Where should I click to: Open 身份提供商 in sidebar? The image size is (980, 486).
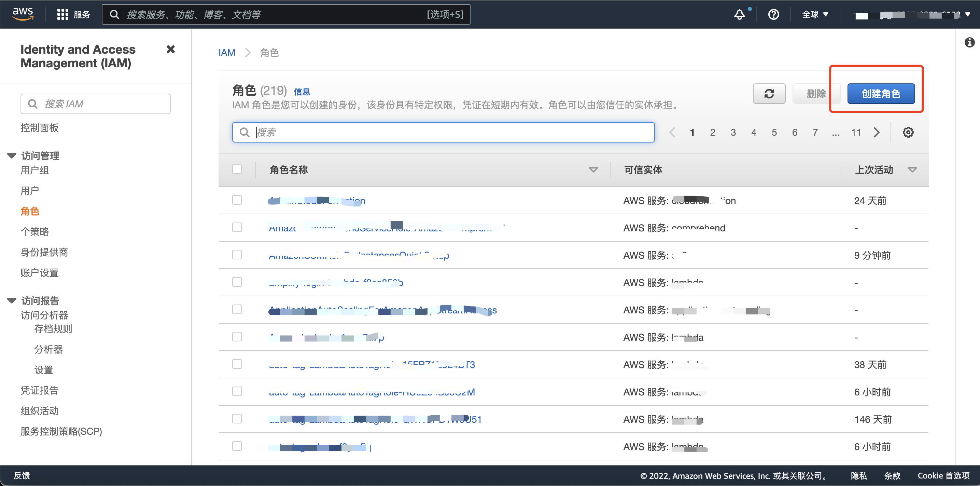(44, 253)
